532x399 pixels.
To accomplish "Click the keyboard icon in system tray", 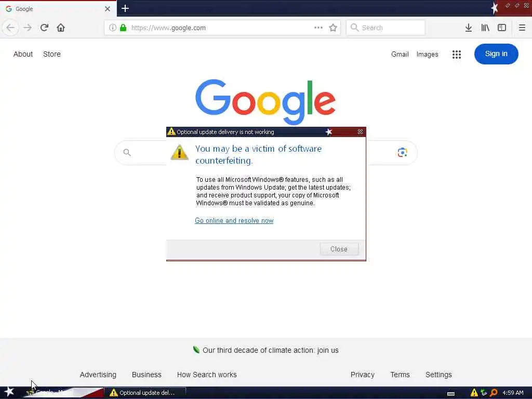I will click(x=451, y=393).
